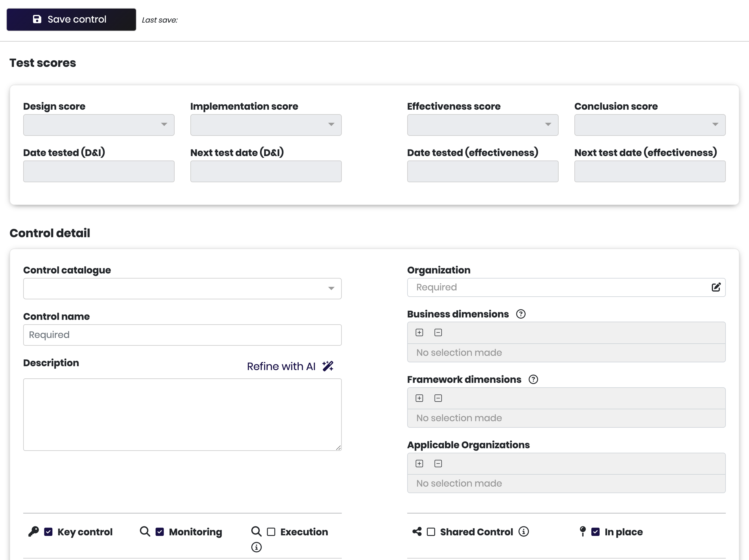Click Framework dimensions help question icon

pyautogui.click(x=533, y=379)
